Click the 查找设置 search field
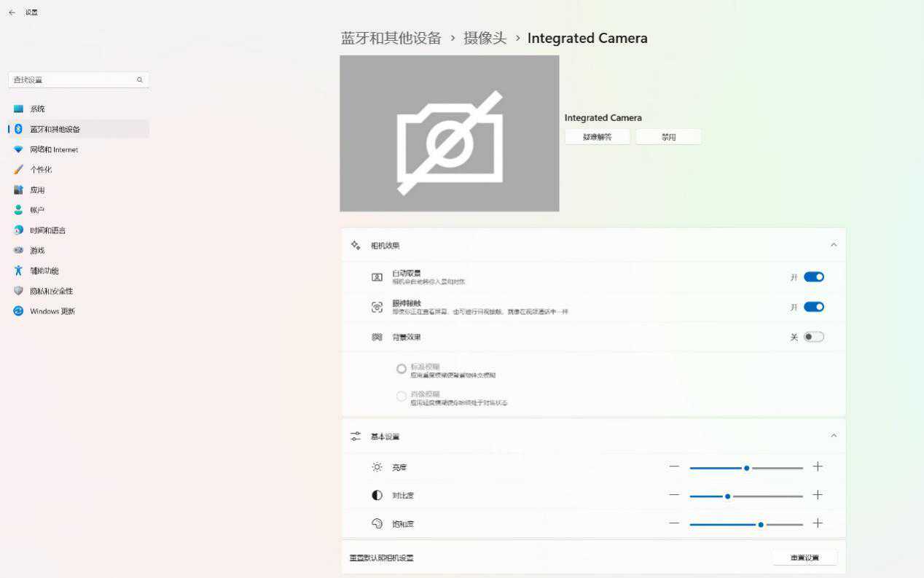This screenshot has width=924, height=578. 79,80
